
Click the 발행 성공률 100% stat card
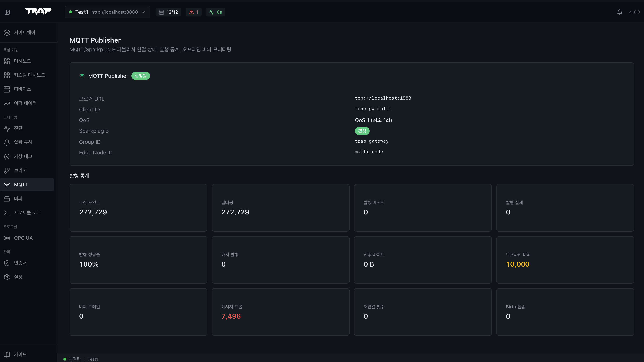click(138, 260)
